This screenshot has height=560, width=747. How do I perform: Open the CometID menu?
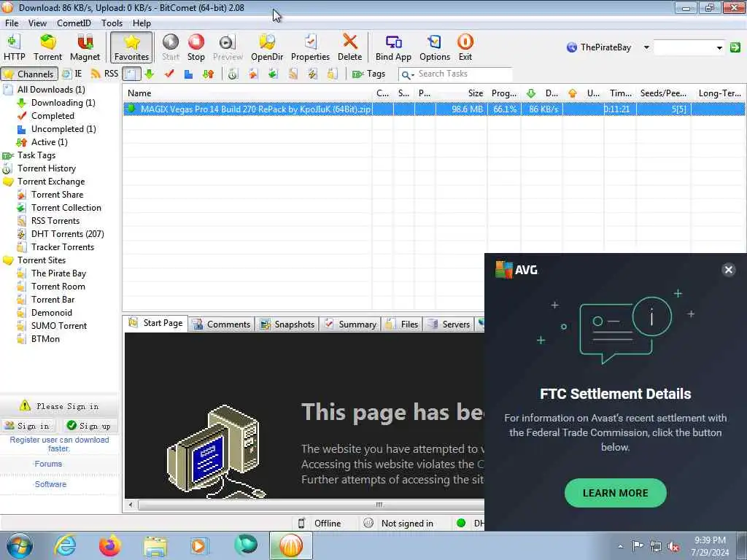coord(74,23)
